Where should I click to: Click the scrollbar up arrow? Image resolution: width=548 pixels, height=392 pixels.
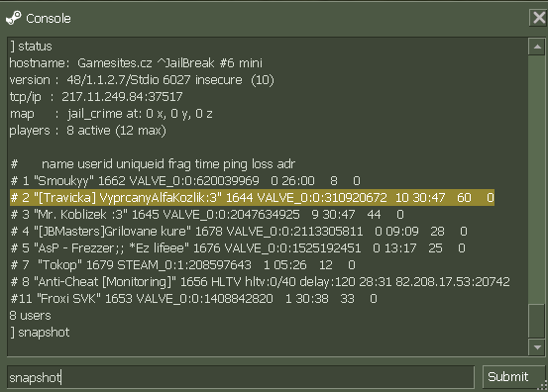(x=537, y=47)
